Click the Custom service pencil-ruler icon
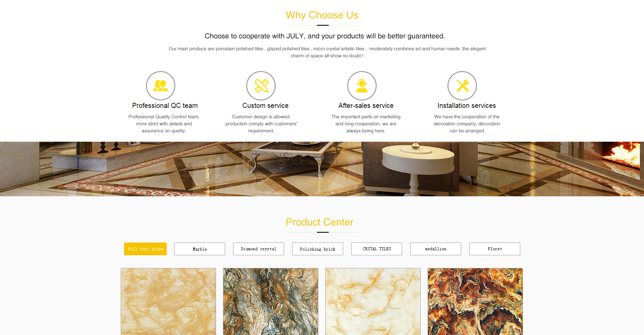644x335 pixels. [x=261, y=86]
